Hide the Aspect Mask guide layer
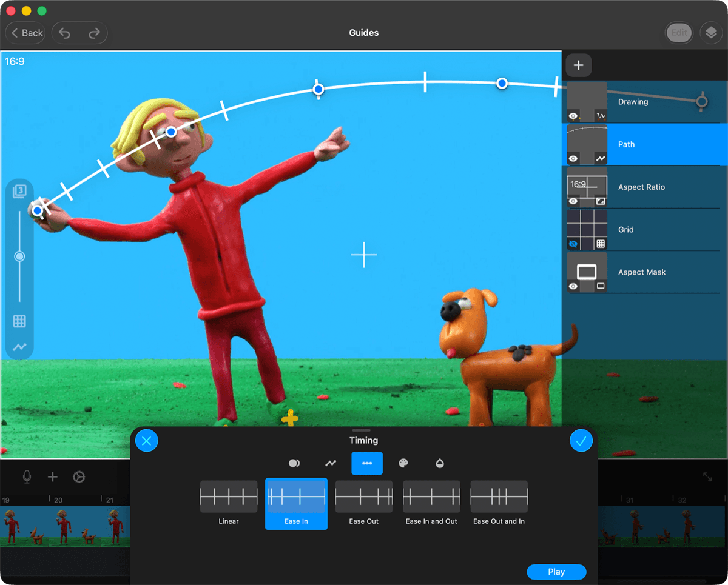The image size is (728, 585). click(x=573, y=286)
